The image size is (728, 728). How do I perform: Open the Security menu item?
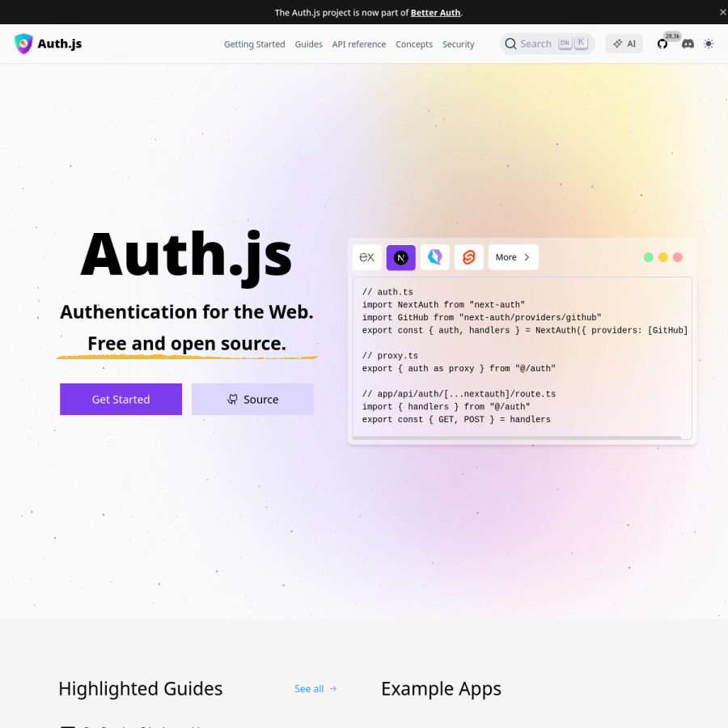(458, 44)
